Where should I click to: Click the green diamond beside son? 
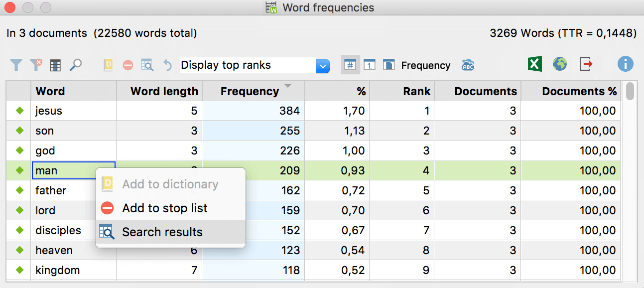(20, 131)
